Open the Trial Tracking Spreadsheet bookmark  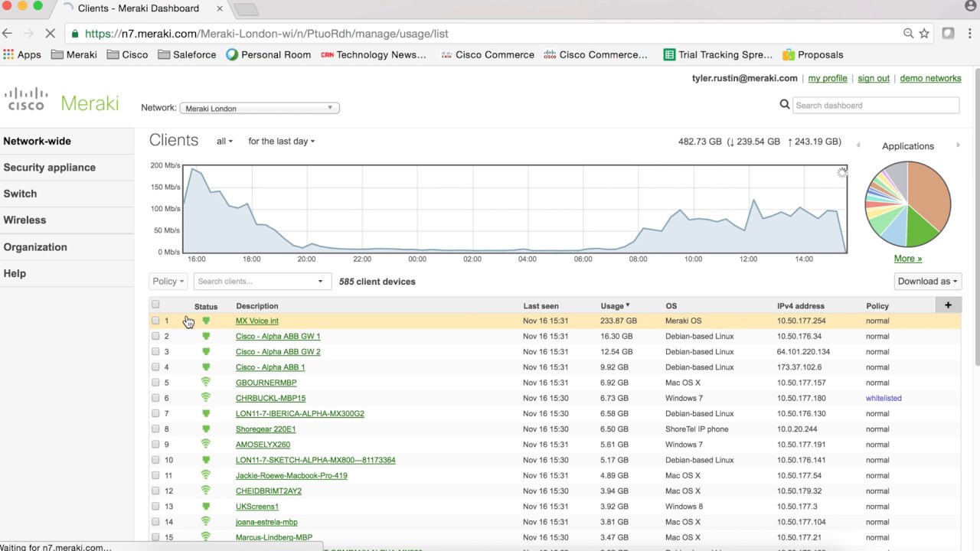[x=718, y=54]
